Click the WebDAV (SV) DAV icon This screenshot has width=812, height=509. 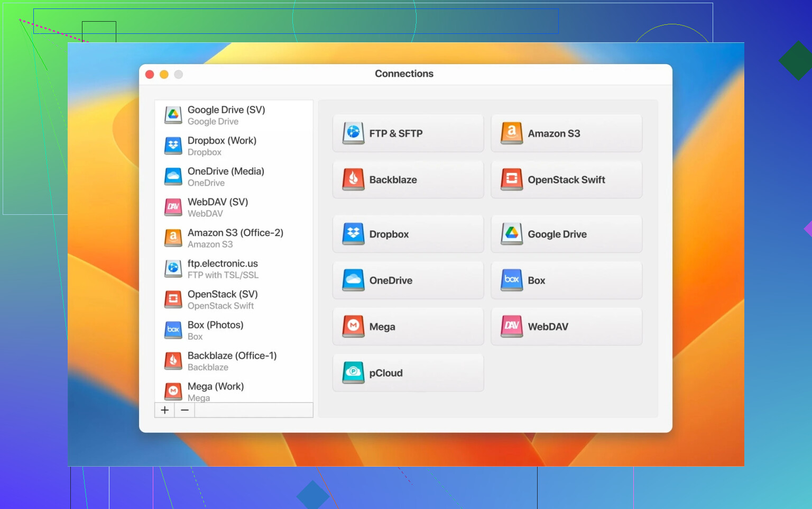click(173, 207)
